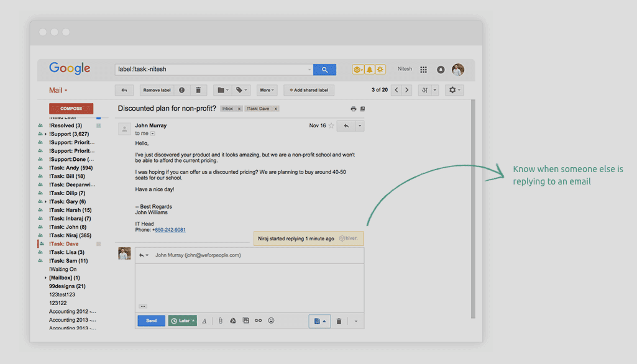The width and height of the screenshot is (637, 364).
Task: Remove the !Task: Dave label chip
Action: click(275, 109)
